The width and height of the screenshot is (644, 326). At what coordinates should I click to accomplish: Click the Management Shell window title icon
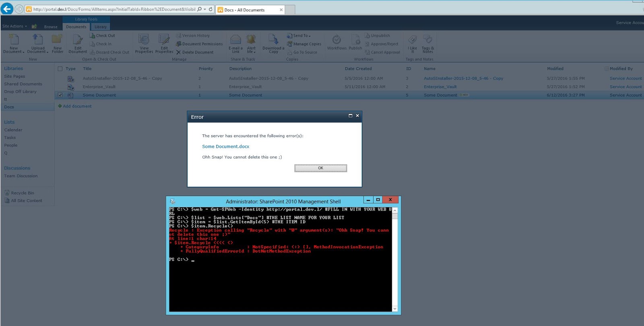point(173,201)
